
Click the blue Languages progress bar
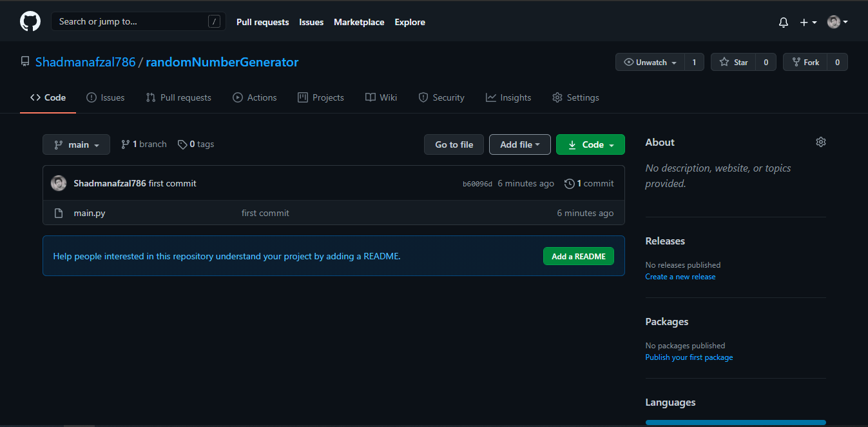pos(736,422)
